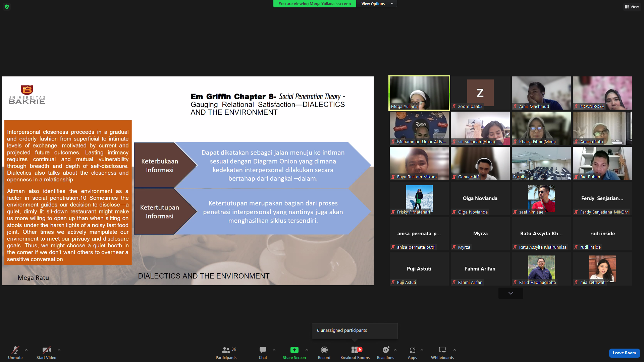Select NOVA ROSA's video tile

coord(602,93)
